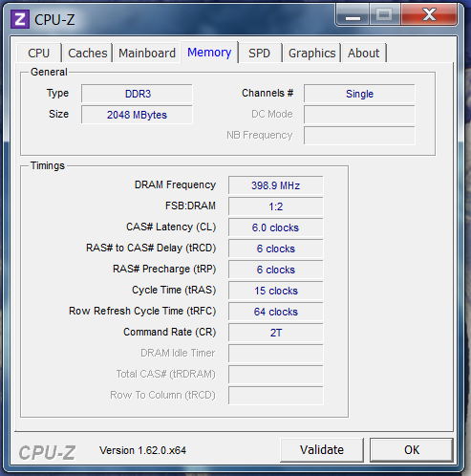Click the Validate button
471x476 pixels.
pyautogui.click(x=322, y=450)
